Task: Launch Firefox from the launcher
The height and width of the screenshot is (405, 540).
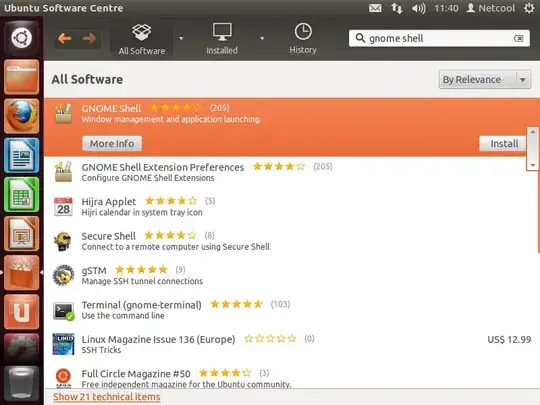Action: (21, 116)
